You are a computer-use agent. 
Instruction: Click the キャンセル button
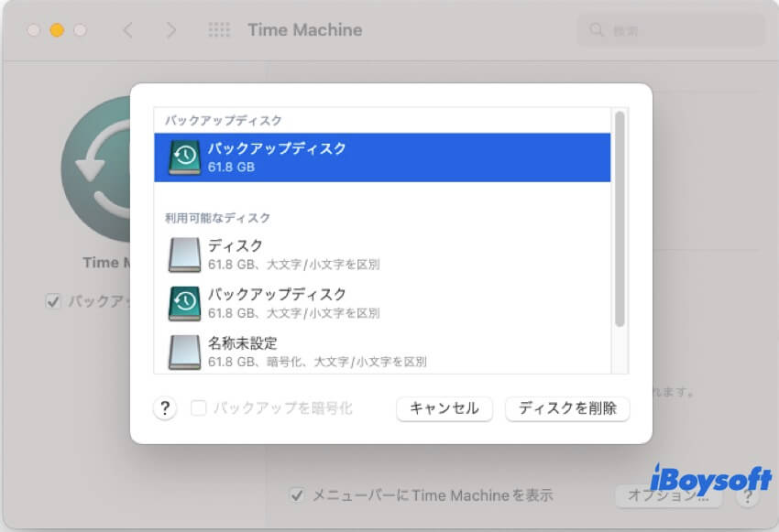444,409
